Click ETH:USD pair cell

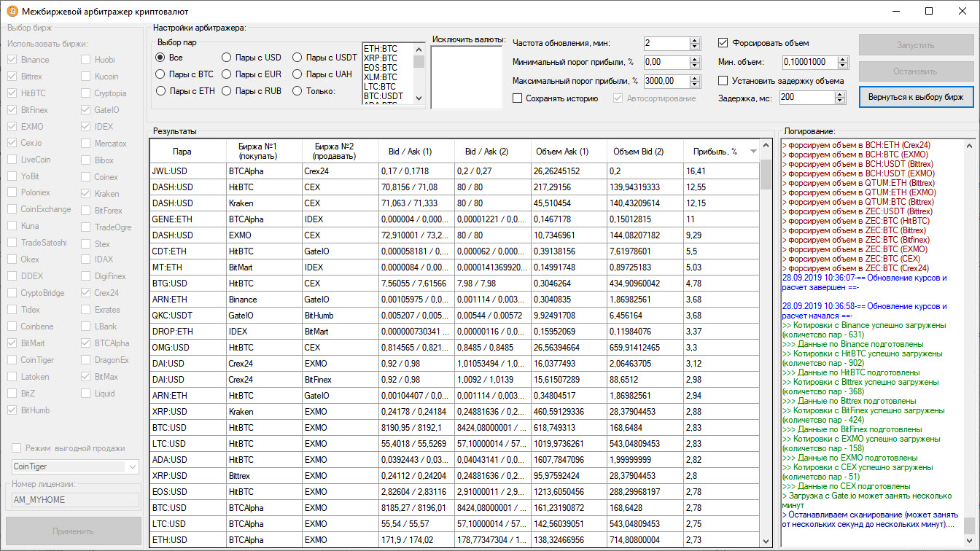[x=188, y=540]
